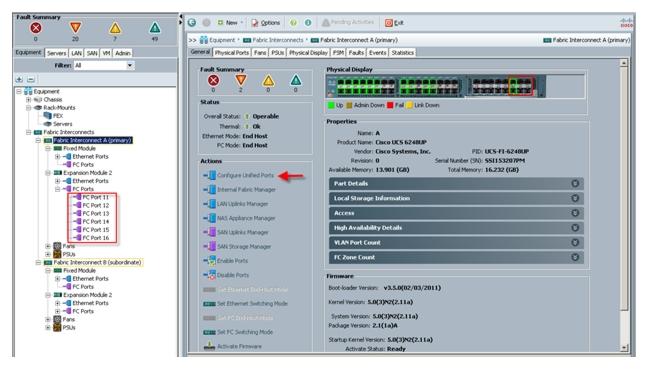Expand Ethernet Ports under Expansion Module 2 of Fabric A
The image size is (649, 370).
[x=57, y=181]
